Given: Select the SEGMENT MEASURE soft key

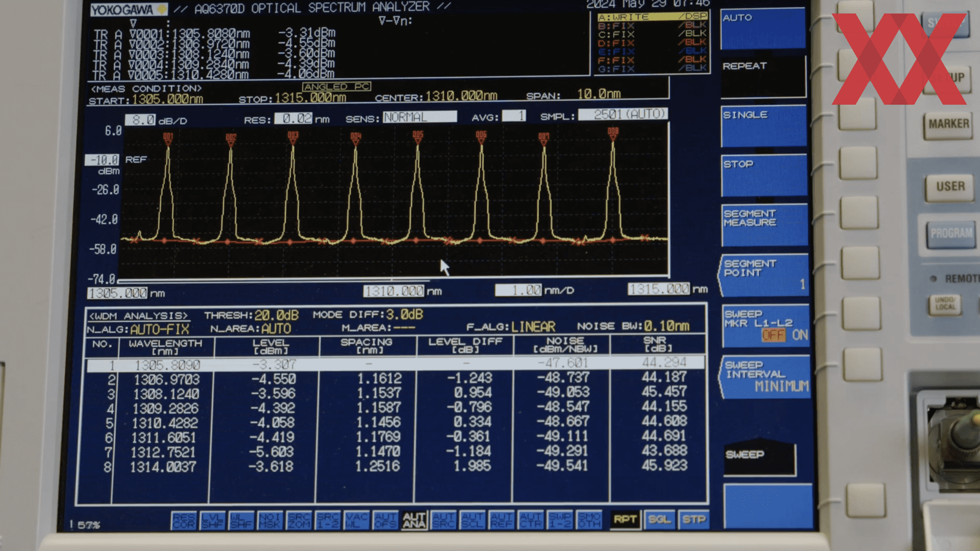Looking at the screenshot, I should coord(765,225).
